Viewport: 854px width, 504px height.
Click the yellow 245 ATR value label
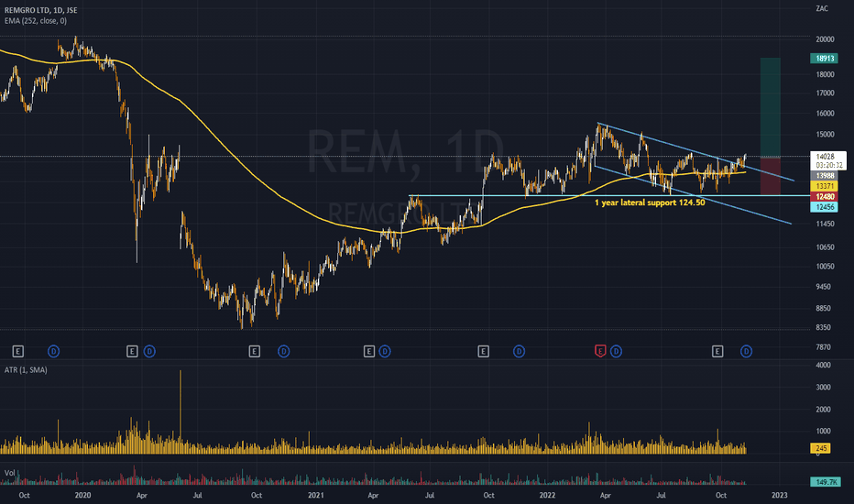coord(821,448)
